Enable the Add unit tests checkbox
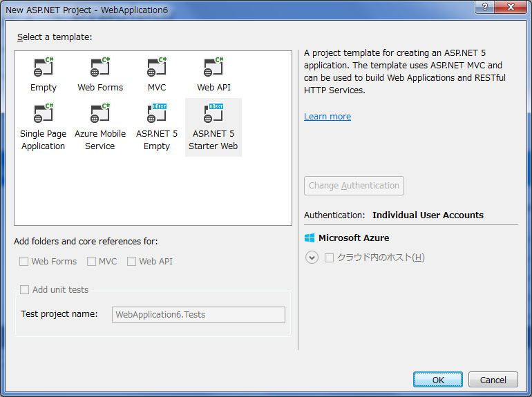532x397 pixels. 24,289
